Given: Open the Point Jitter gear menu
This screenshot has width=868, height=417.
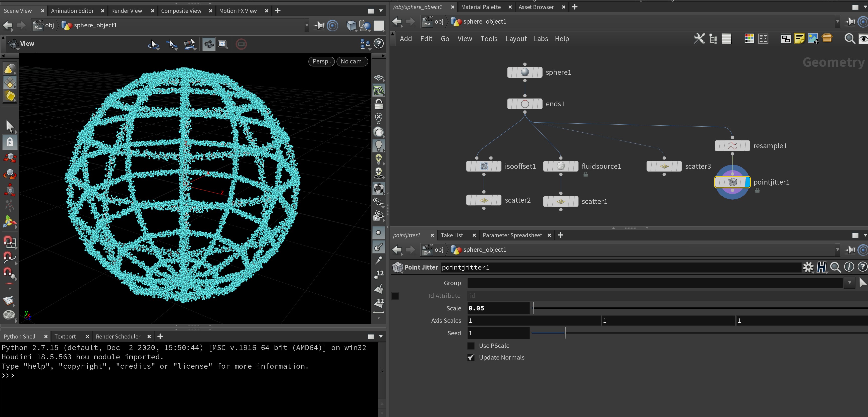Looking at the screenshot, I should click(x=808, y=267).
